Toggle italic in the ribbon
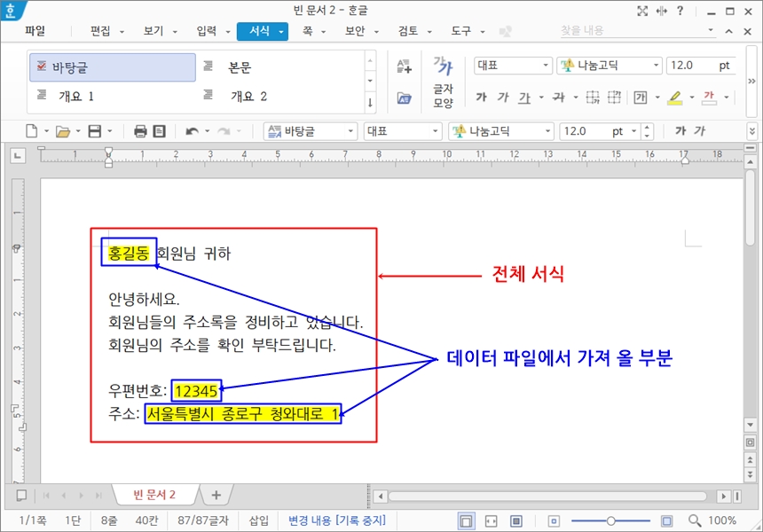Screen dimensions: 763x532 [503, 98]
